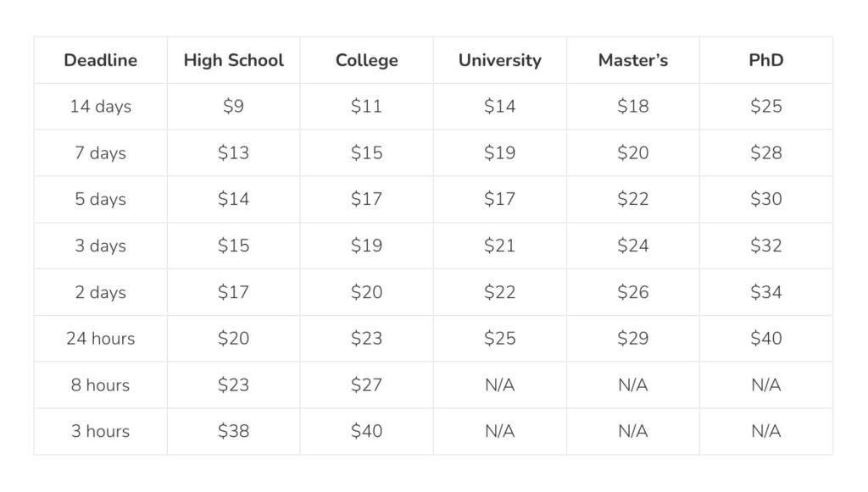
Task: Select the 3 hours row label
Action: (100, 431)
